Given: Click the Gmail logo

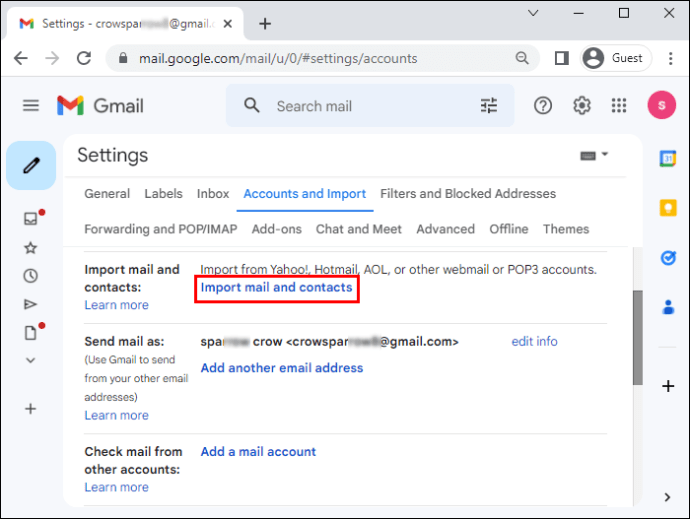Looking at the screenshot, I should pyautogui.click(x=100, y=106).
